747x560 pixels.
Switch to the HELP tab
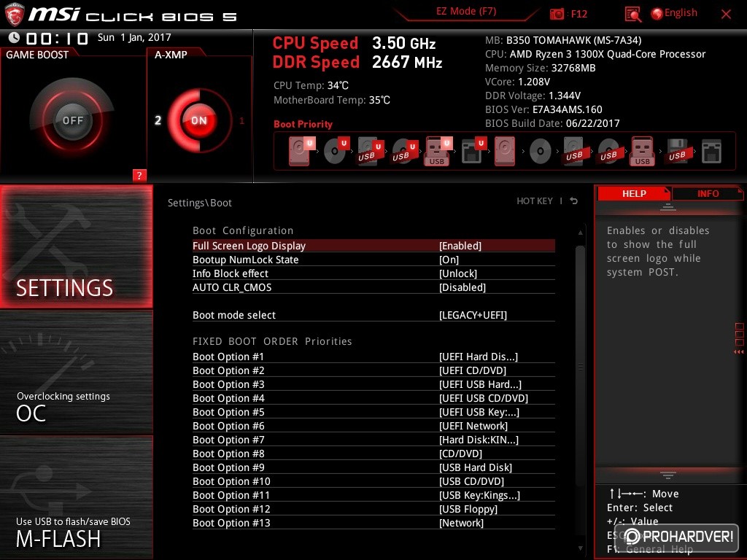coord(634,193)
